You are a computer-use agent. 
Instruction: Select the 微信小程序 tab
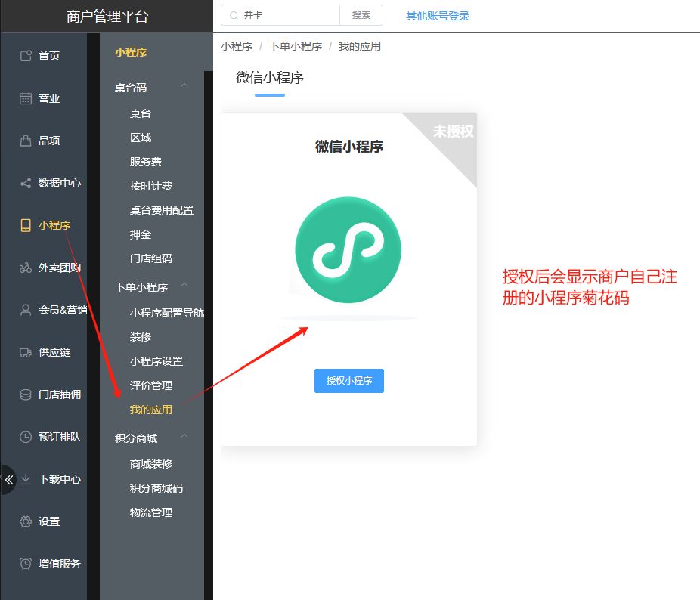[x=270, y=78]
